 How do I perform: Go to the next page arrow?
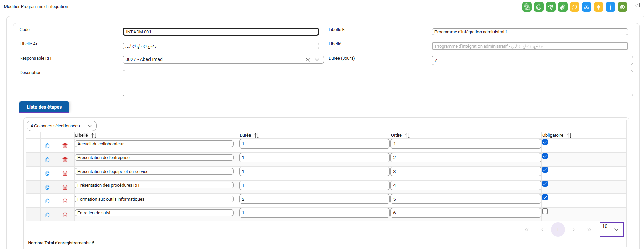[574, 230]
